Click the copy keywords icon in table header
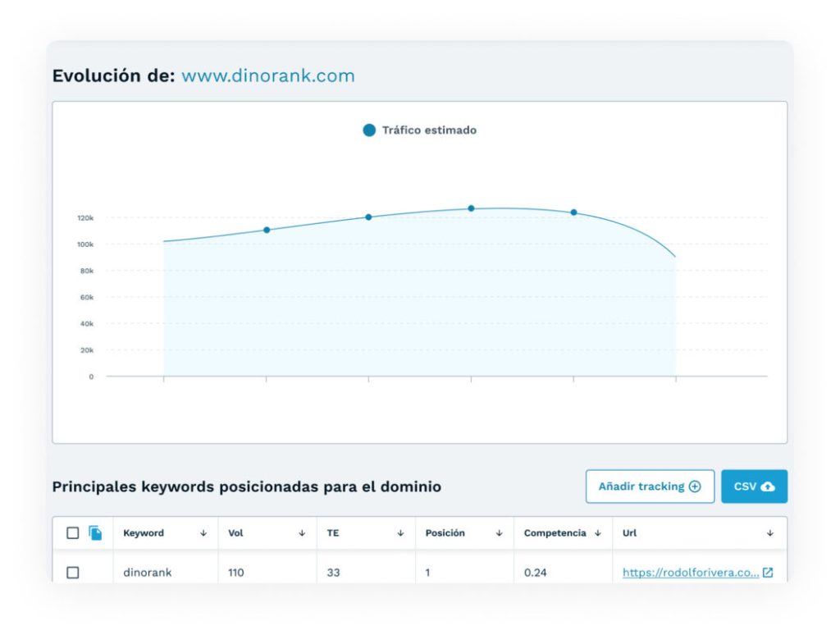This screenshot has height=635, width=840. click(96, 533)
